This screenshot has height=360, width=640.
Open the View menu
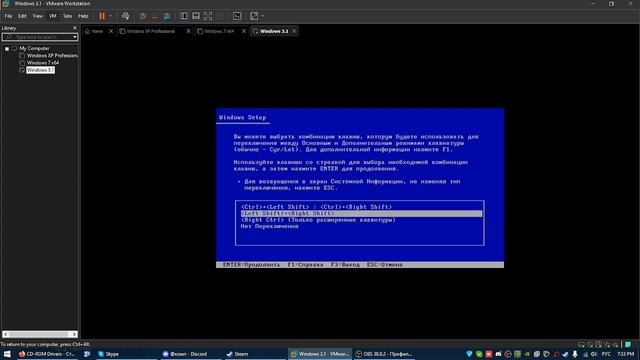pyautogui.click(x=38, y=16)
